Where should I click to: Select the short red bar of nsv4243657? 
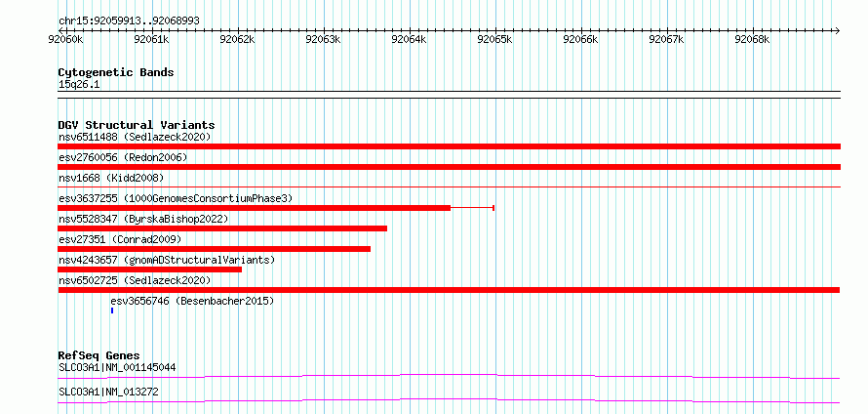[150, 269]
